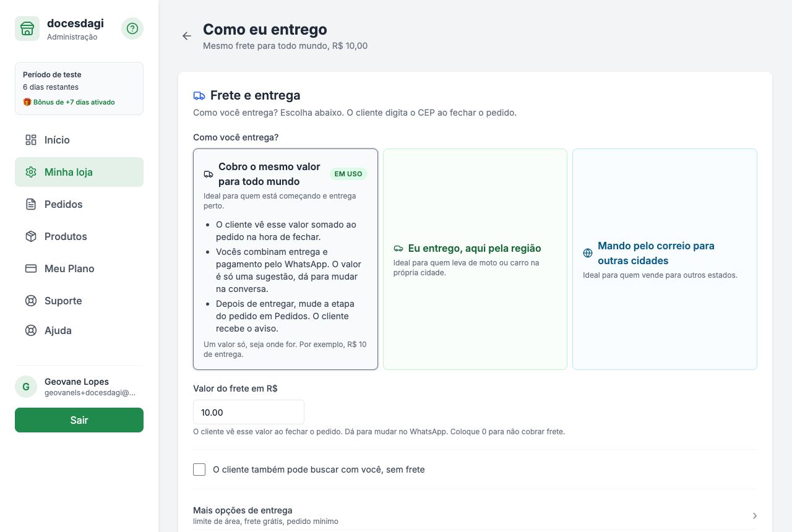The height and width of the screenshot is (532, 792).
Task: Click subtitle 'Mesmo frete para todo mundo, R$ 10,00'
Action: tap(285, 46)
